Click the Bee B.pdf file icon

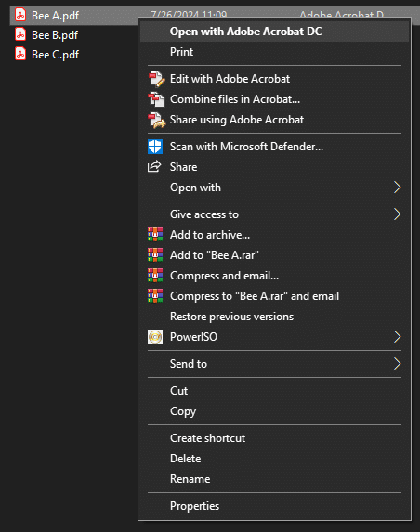[x=20, y=34]
